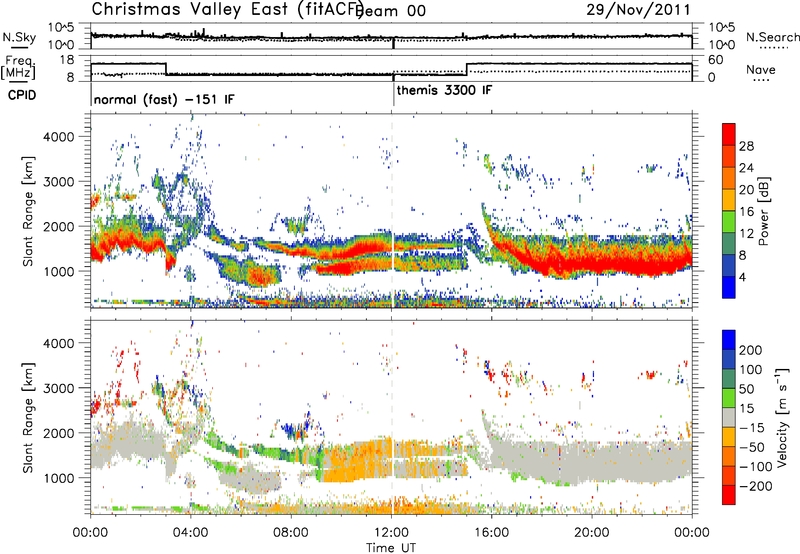Click the 04:00 time axis label
This screenshot has height=554, width=800.
(191, 533)
